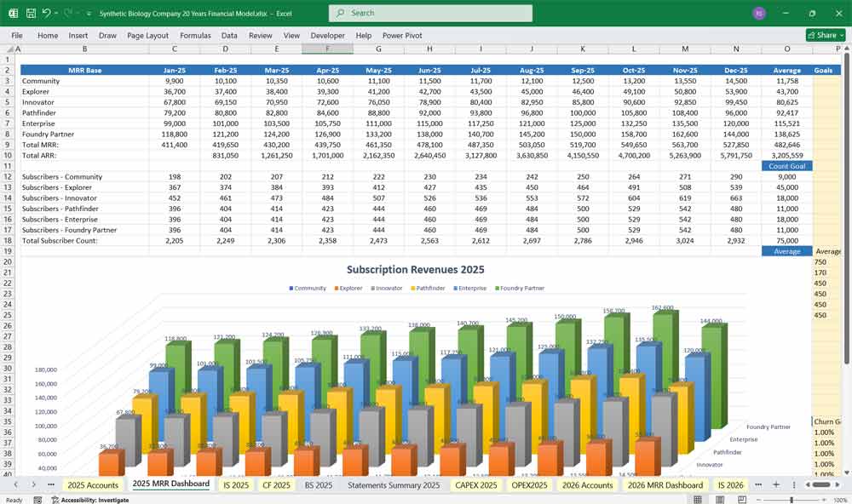
Task: Click Zoom In on the status bar
Action: [824, 499]
